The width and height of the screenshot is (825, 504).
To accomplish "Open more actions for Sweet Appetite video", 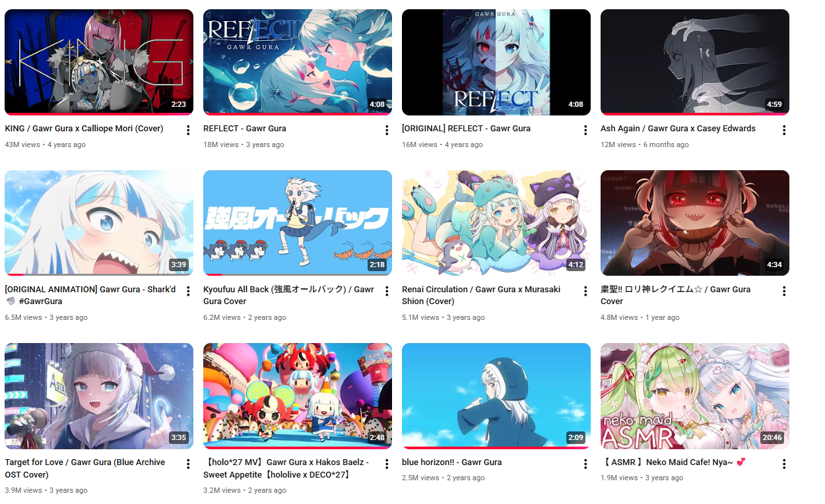I will click(387, 464).
